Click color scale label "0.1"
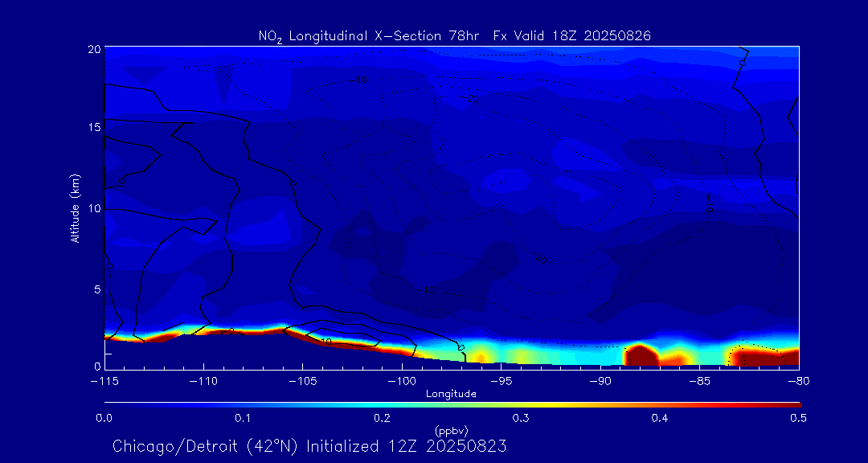The image size is (868, 463). coord(243,418)
